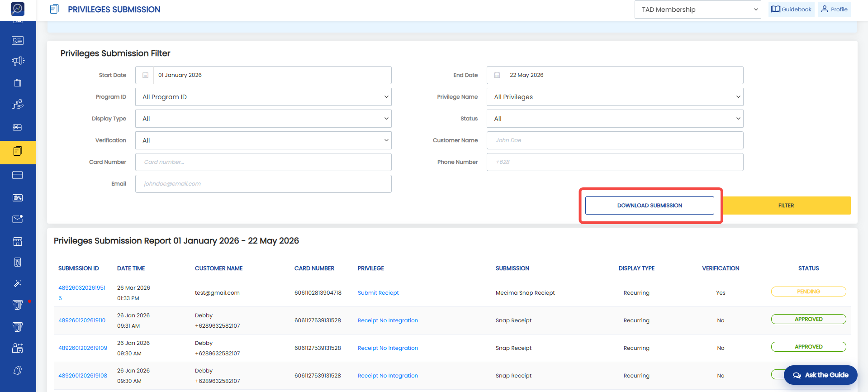The width and height of the screenshot is (868, 392).
Task: Open submission ID 489260320261951 link
Action: click(82, 293)
